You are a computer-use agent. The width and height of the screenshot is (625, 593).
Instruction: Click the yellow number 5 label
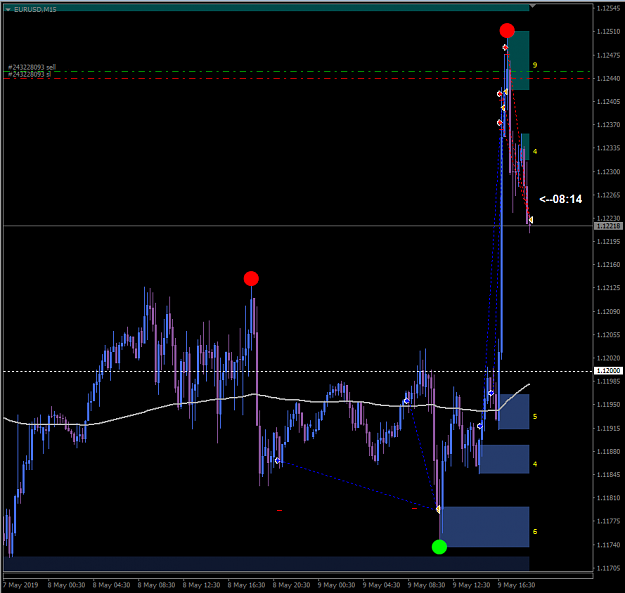[x=535, y=416]
